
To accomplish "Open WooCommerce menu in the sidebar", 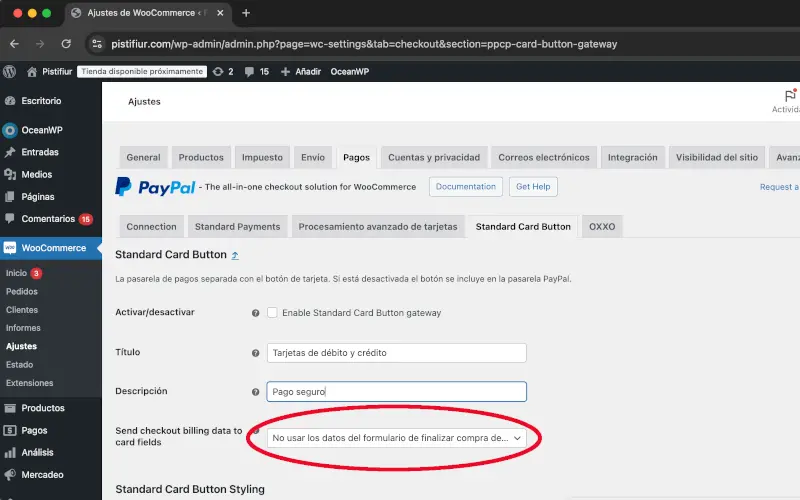I will (51, 248).
